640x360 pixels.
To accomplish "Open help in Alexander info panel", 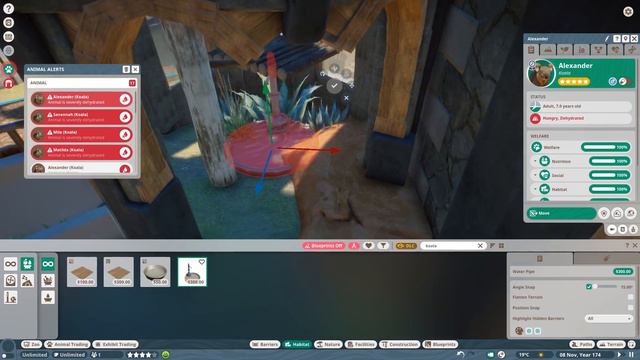I will (x=617, y=39).
